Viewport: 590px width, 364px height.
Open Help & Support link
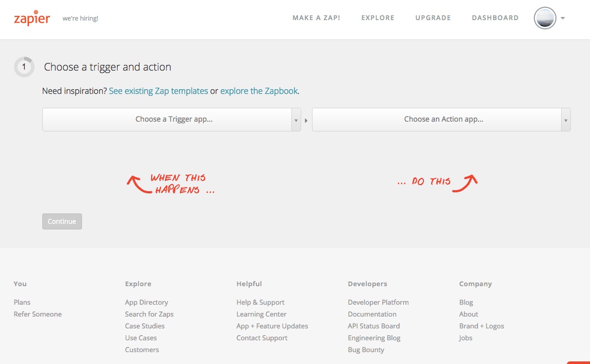(x=260, y=302)
